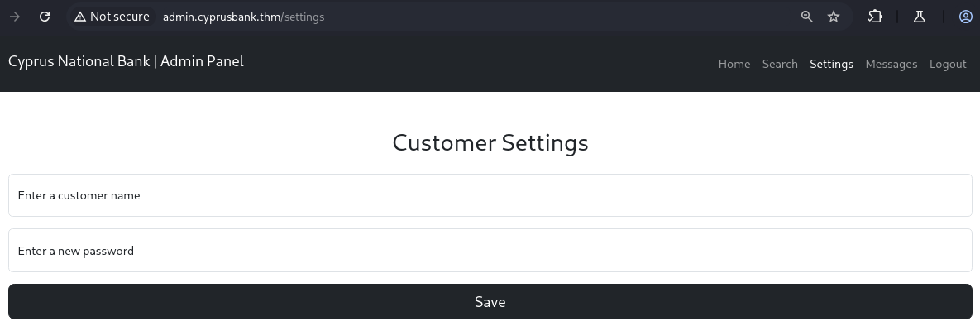Viewport: 980px width, 331px height.
Task: Select the Settings nav link
Action: click(x=831, y=64)
